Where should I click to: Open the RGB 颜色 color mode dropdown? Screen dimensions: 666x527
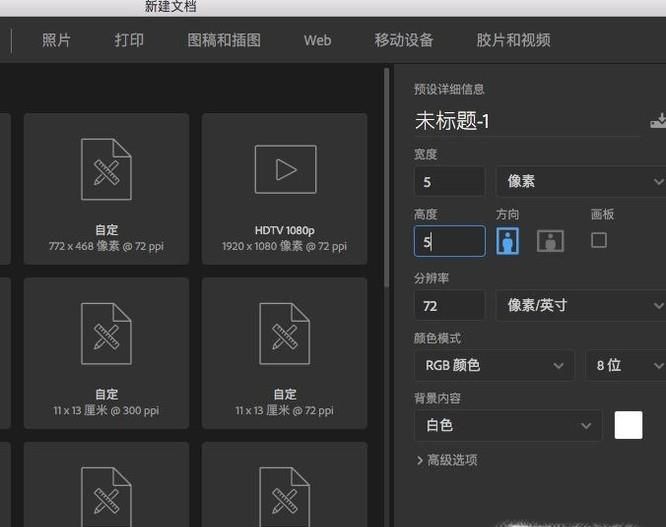tap(494, 365)
